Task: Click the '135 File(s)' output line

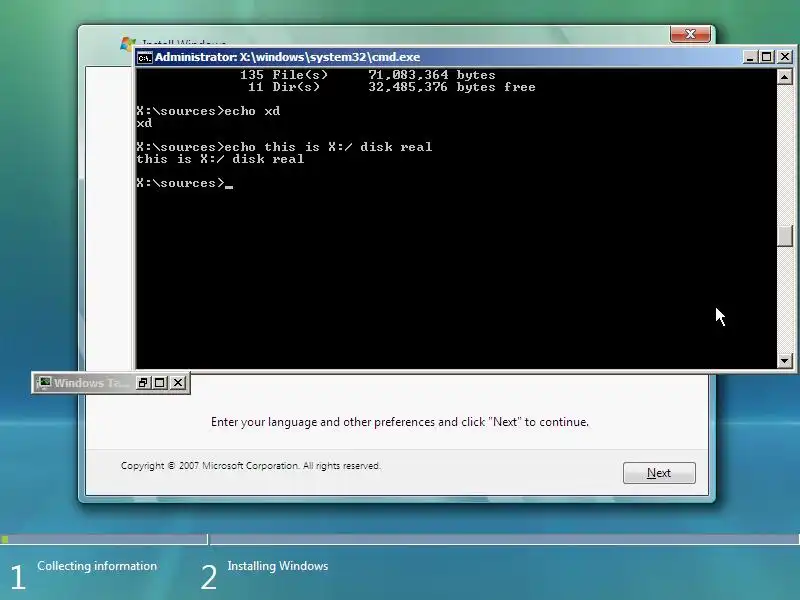Action: [x=367, y=75]
